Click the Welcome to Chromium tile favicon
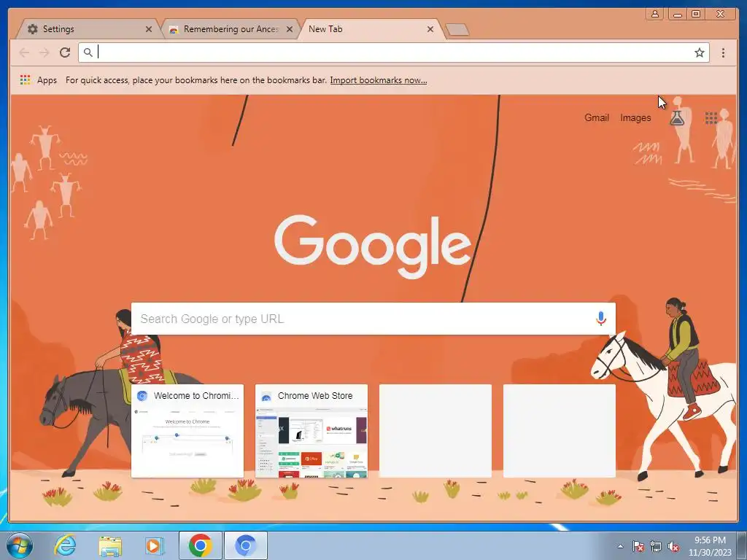Screen dimensions: 747x560 142,396
